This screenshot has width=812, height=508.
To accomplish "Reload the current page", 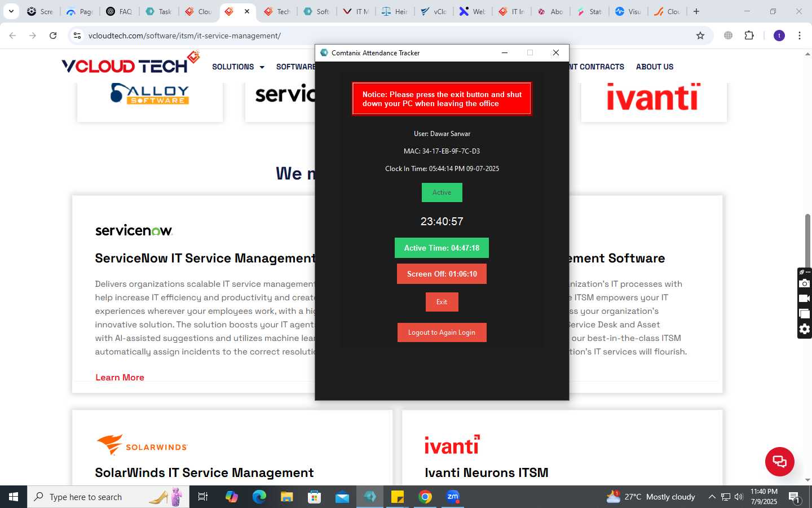I will click(x=53, y=36).
